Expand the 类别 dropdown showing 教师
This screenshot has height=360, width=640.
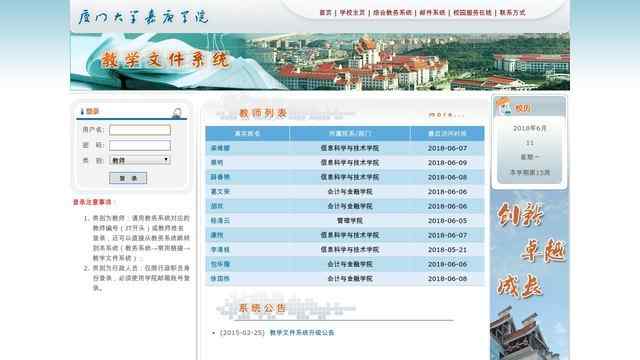pos(140,160)
